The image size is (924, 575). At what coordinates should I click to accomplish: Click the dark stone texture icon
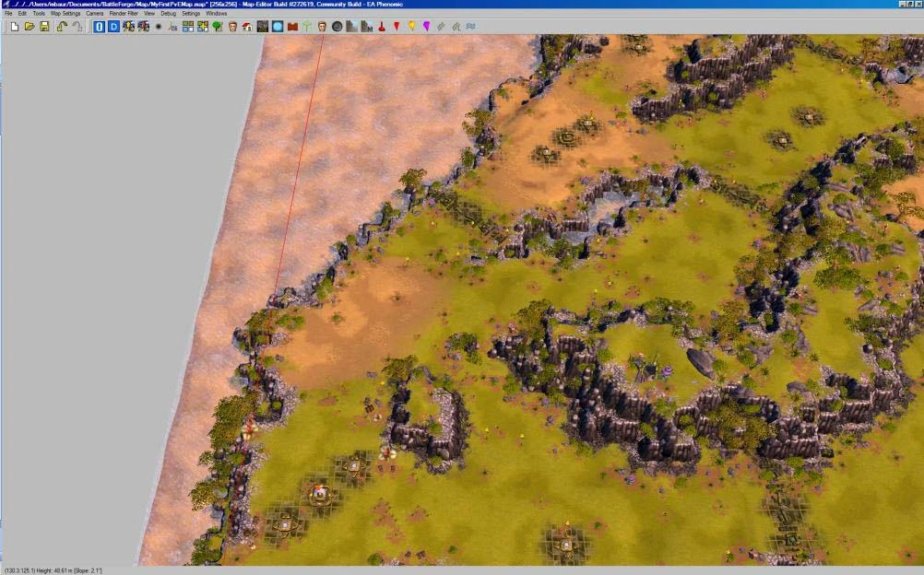click(262, 27)
